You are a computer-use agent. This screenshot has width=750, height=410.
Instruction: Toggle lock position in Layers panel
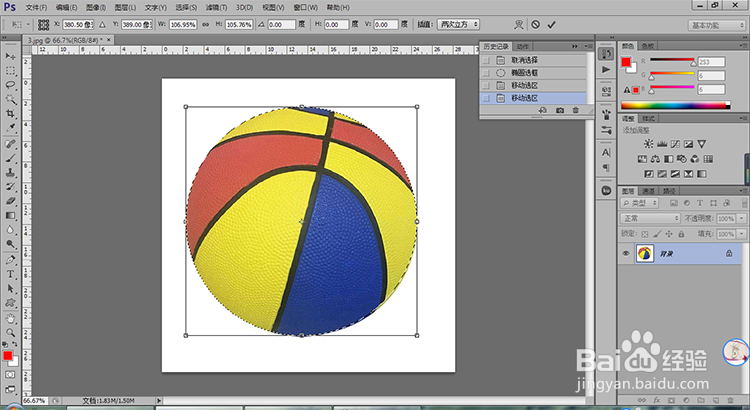pyautogui.click(x=669, y=234)
